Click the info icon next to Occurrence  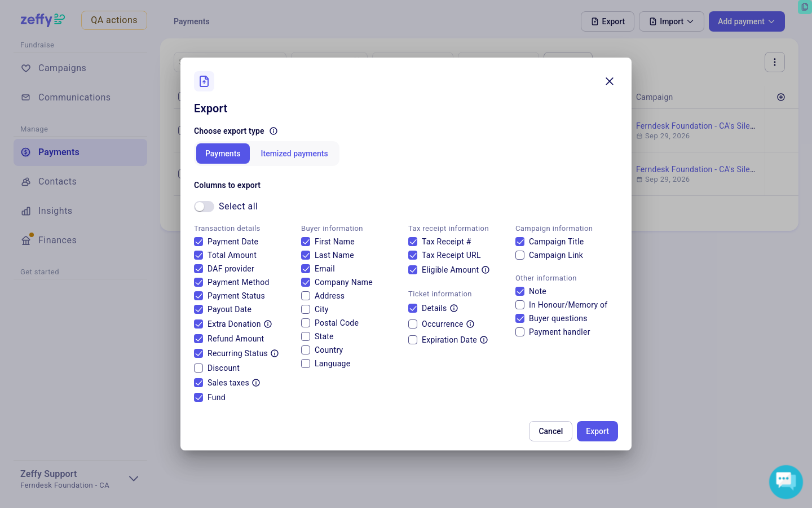[470, 324]
